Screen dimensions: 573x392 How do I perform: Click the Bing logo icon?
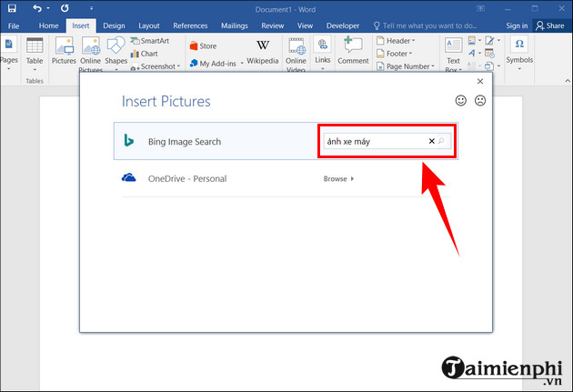[128, 141]
